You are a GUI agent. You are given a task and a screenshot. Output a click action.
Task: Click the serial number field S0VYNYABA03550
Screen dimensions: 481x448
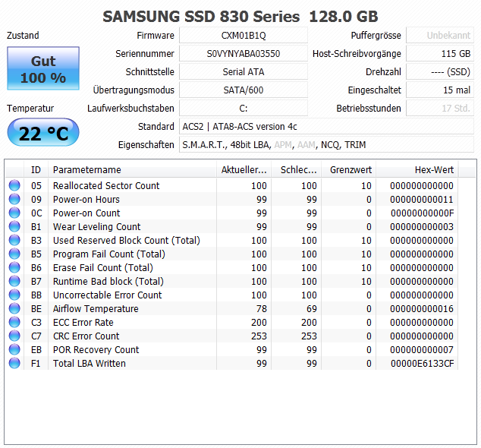click(244, 53)
